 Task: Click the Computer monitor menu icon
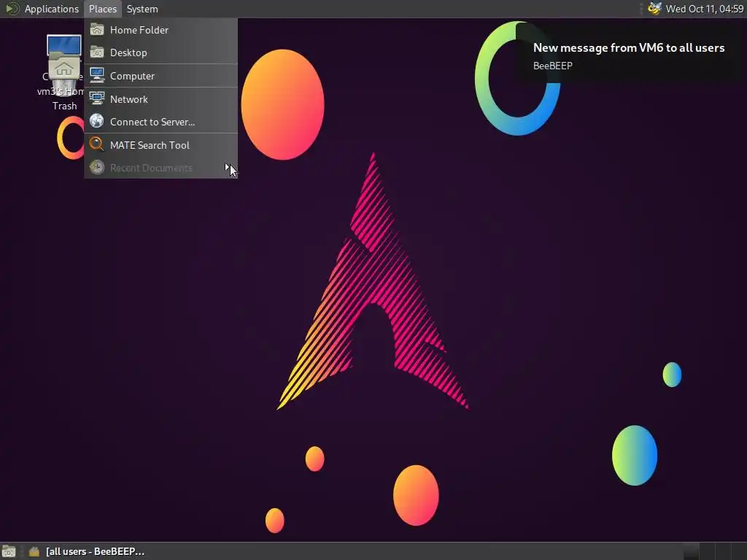(97, 75)
